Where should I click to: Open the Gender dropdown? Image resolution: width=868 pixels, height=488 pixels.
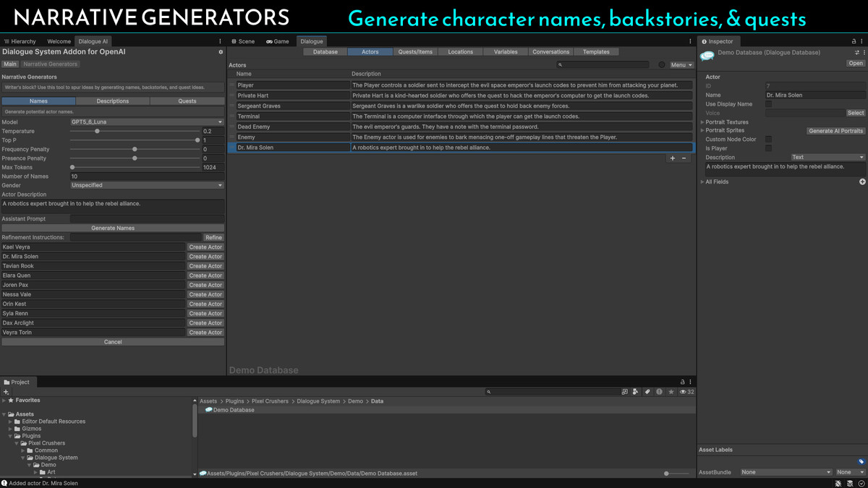click(147, 185)
